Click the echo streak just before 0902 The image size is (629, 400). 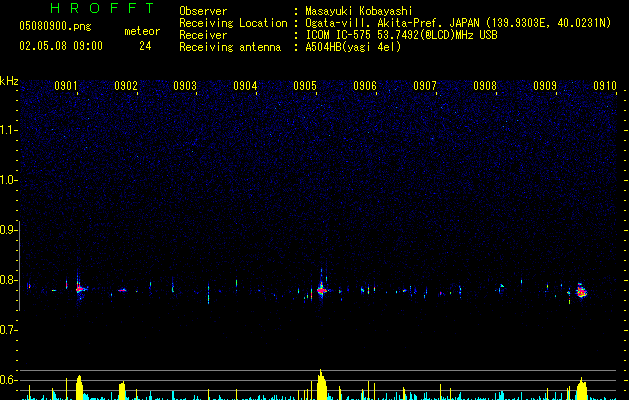coord(122,290)
